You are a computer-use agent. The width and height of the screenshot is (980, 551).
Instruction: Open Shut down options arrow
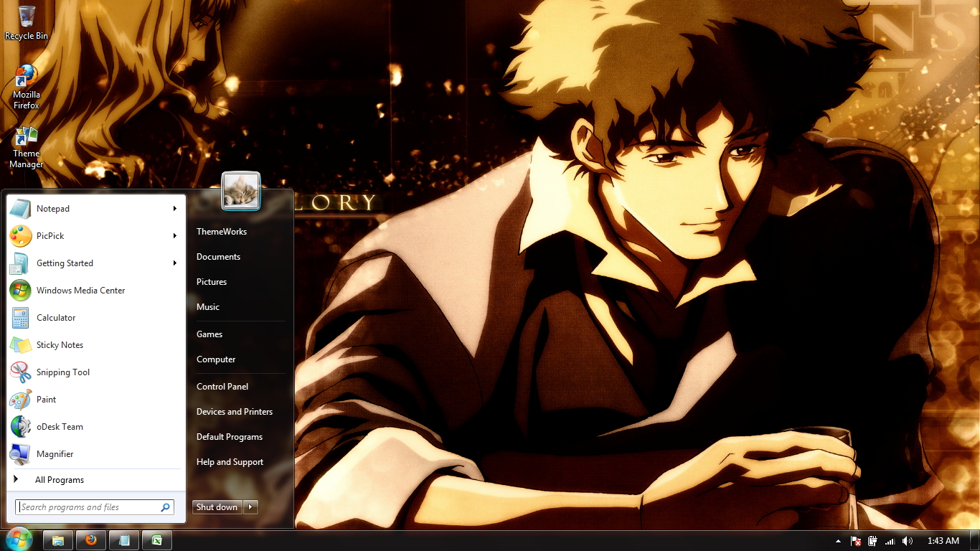click(x=250, y=507)
